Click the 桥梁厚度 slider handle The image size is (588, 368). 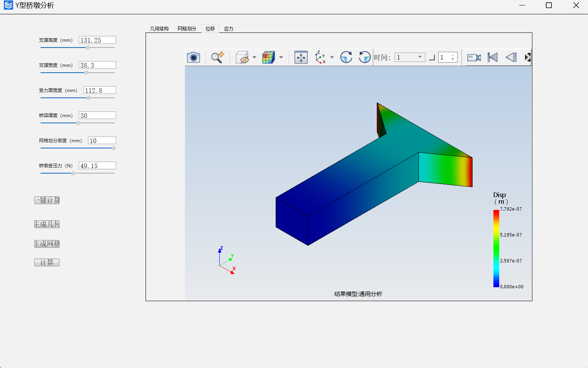[78, 123]
